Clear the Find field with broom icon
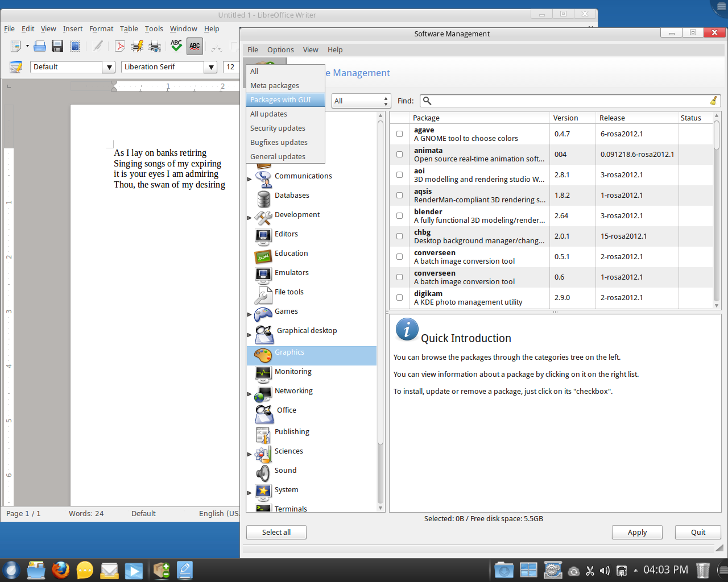Viewport: 728px width, 582px height. (713, 101)
